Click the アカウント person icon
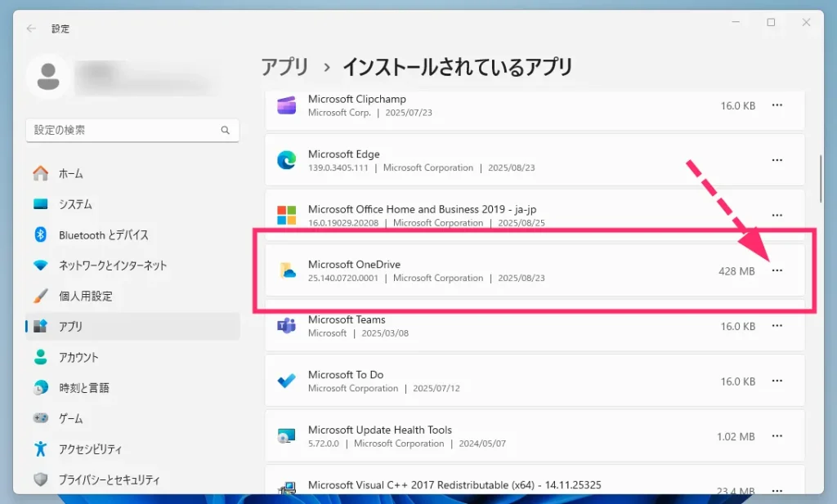The image size is (837, 504). click(41, 357)
